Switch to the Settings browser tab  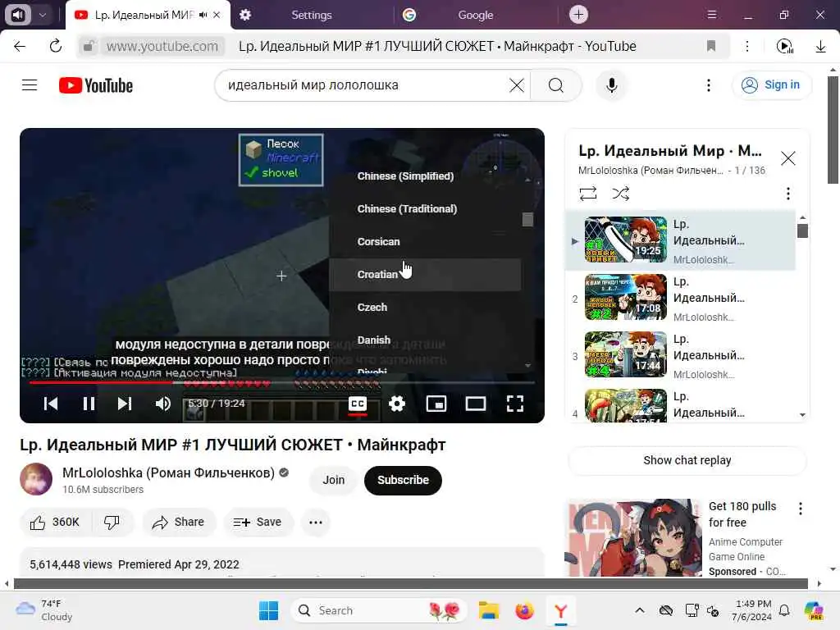click(x=312, y=15)
